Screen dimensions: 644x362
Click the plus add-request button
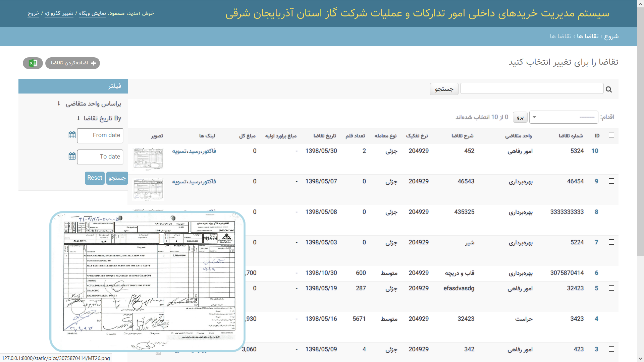click(x=73, y=63)
